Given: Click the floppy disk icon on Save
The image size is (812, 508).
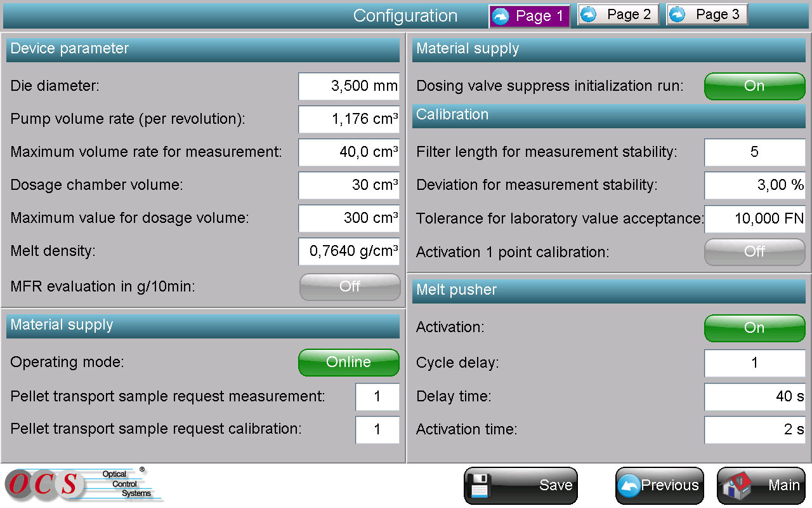Looking at the screenshot, I should [x=480, y=486].
